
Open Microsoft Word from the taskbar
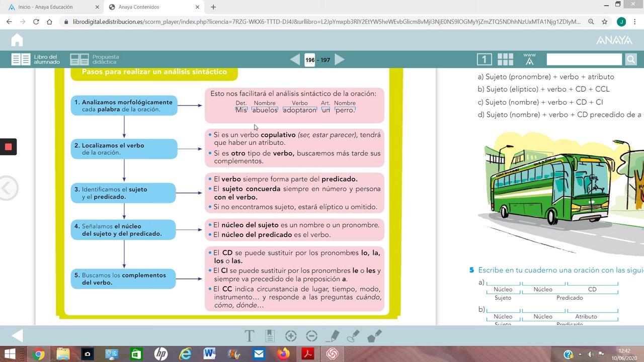210,354
